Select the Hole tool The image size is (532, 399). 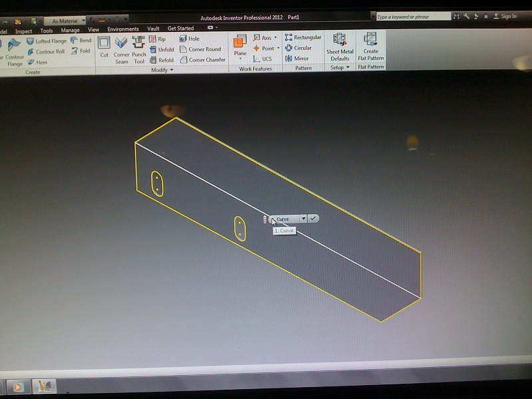click(190, 39)
